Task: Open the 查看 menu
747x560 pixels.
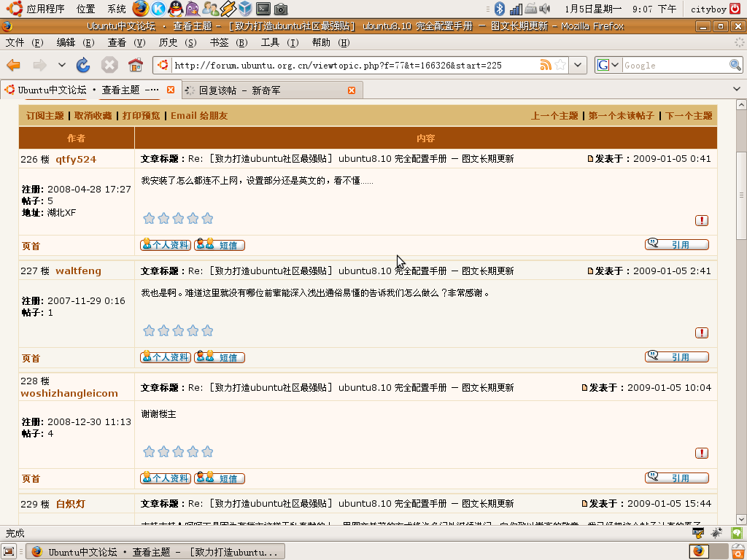Action: (x=127, y=42)
